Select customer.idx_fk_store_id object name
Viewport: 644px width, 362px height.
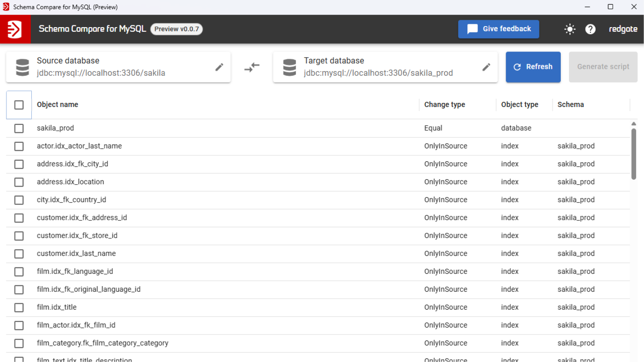tap(77, 236)
